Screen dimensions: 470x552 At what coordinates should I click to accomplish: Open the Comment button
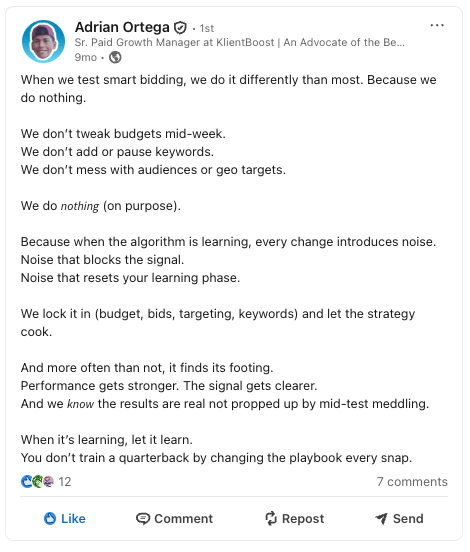pyautogui.click(x=175, y=519)
